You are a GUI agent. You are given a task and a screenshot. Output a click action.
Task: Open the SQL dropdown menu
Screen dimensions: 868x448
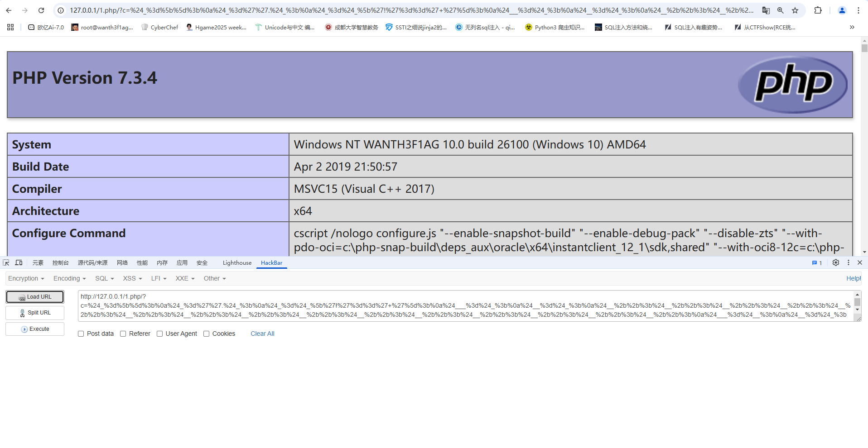point(104,278)
